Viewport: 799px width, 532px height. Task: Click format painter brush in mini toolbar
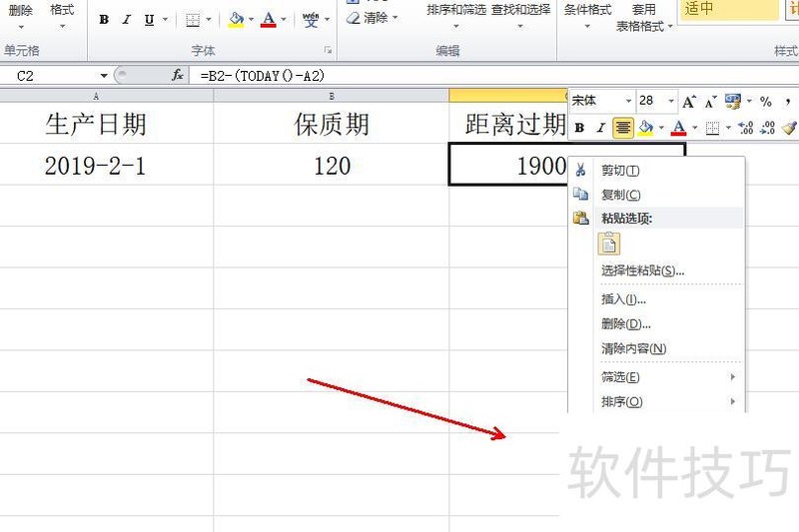click(789, 128)
